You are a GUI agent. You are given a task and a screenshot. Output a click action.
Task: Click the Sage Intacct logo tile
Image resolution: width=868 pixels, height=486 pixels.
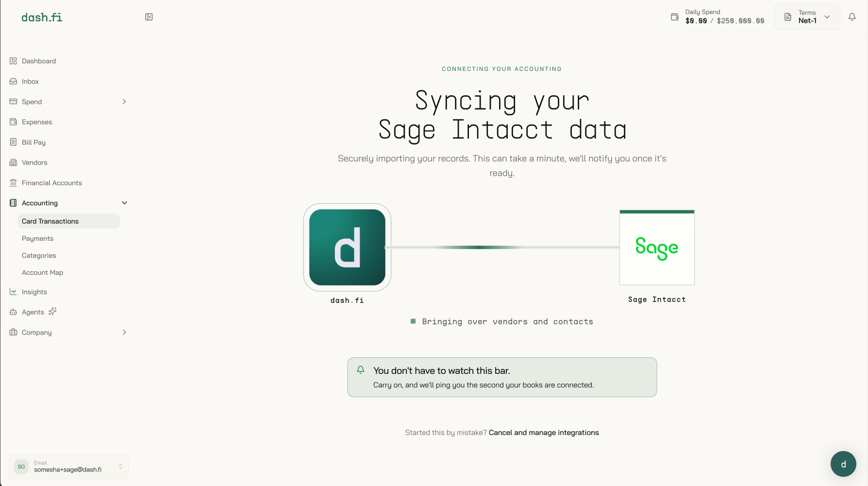(x=657, y=247)
